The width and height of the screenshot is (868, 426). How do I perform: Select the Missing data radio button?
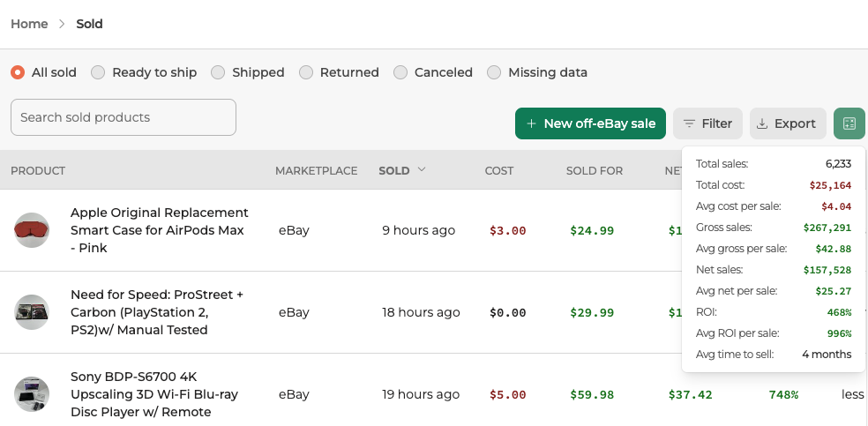494,72
